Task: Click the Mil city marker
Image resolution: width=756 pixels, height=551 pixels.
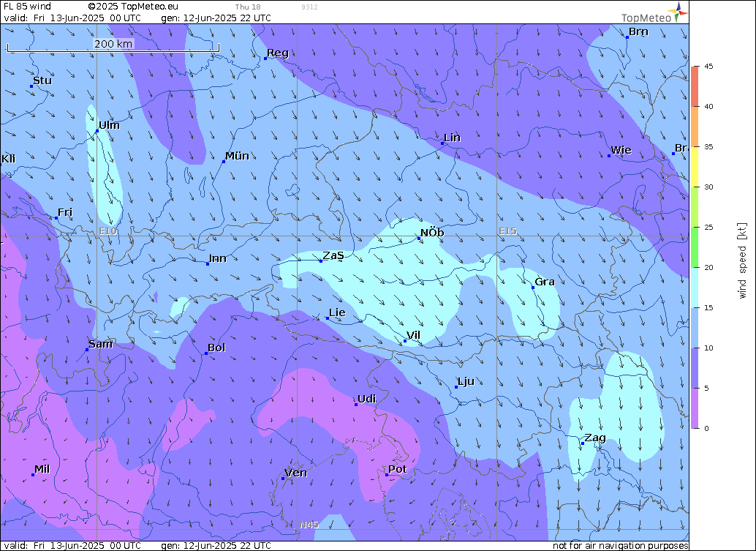Action: 33,475
